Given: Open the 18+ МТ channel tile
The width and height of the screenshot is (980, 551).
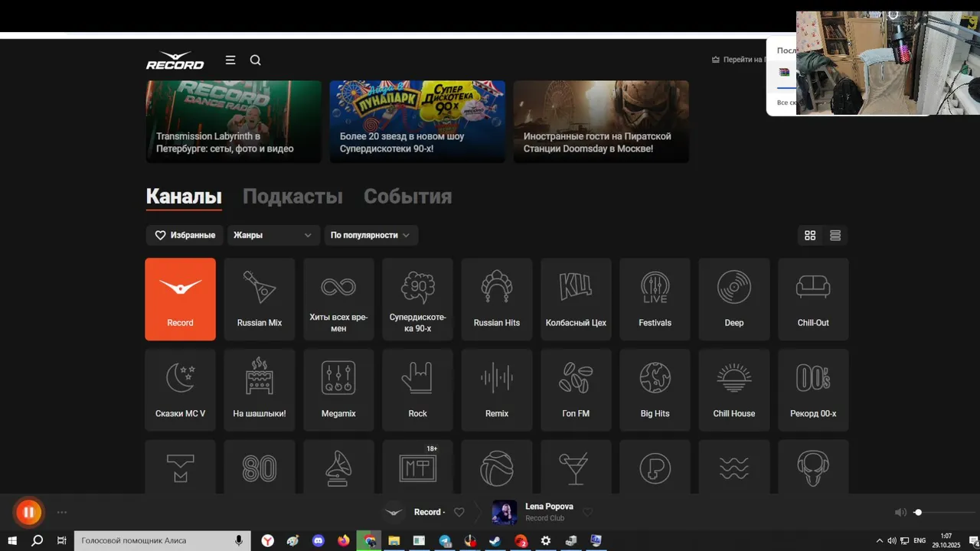Looking at the screenshot, I should tap(417, 467).
